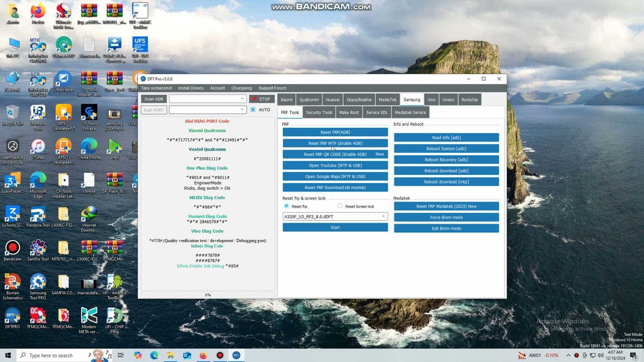Launch Bandicam desktop shortcut
Image resolution: width=644 pixels, height=362 pixels.
coord(13,250)
